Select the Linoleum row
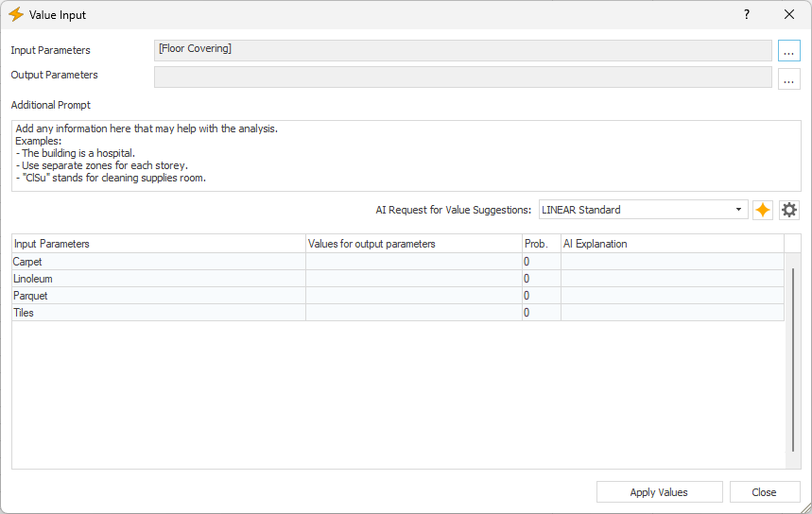The image size is (812, 514). (x=398, y=279)
